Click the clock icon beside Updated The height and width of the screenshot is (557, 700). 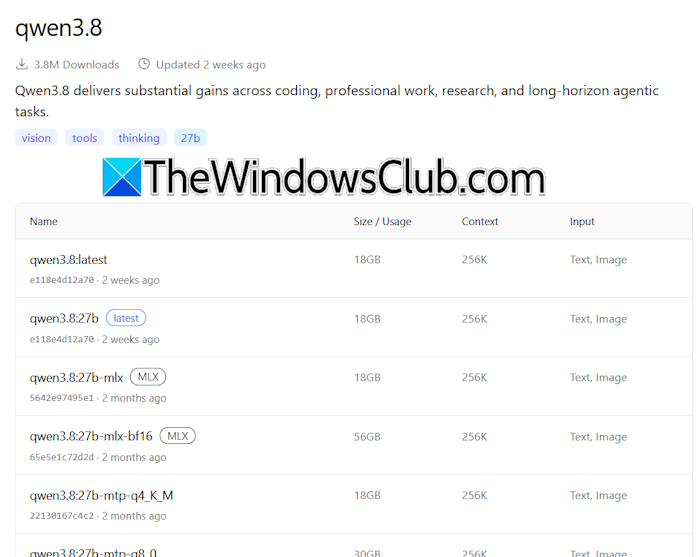coord(144,64)
